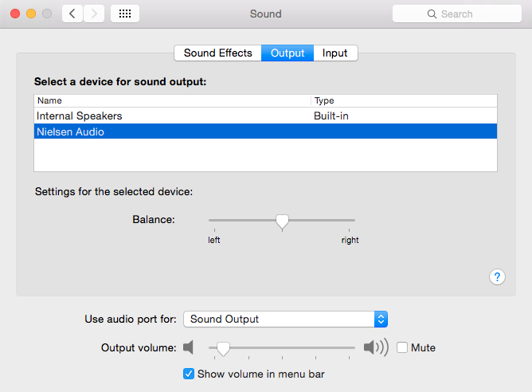
Task: Select the Output tab
Action: click(x=288, y=53)
